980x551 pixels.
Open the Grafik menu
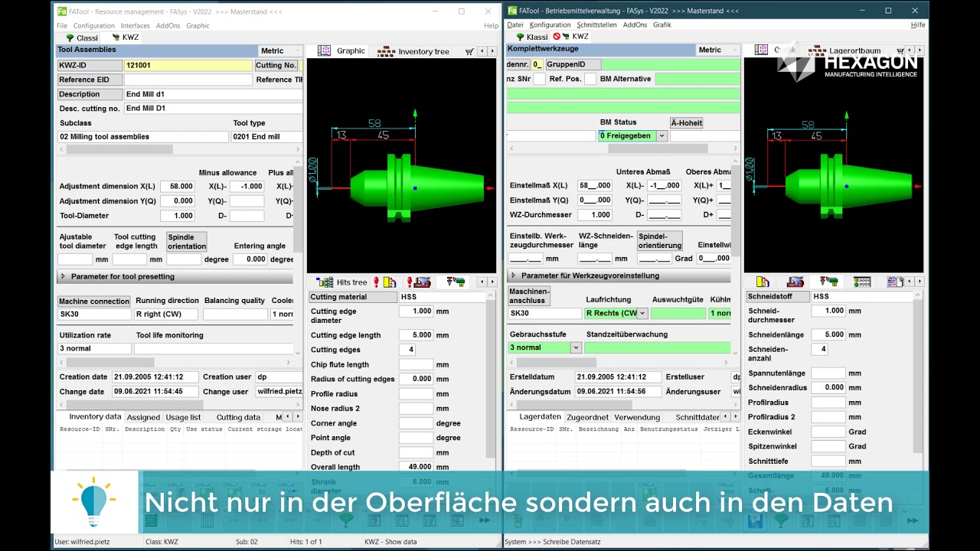662,24
